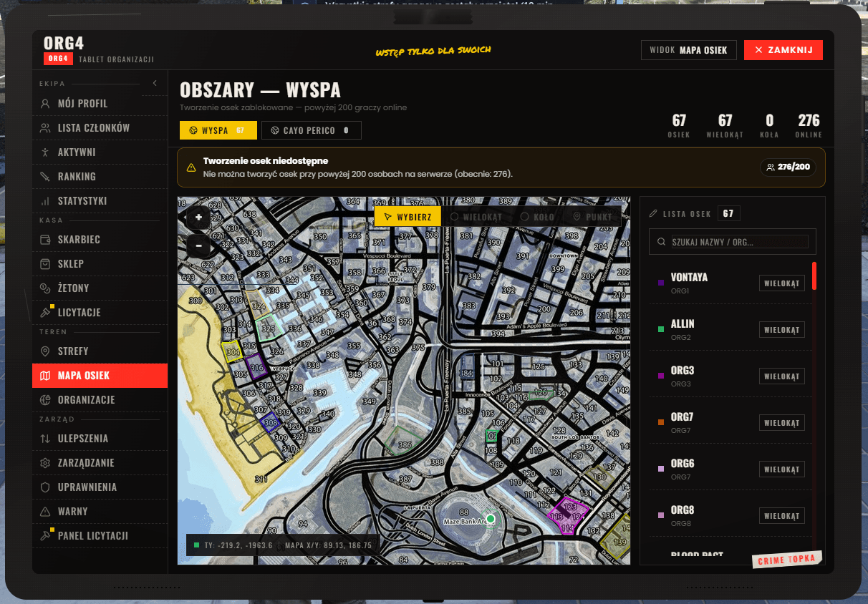The image size is (868, 604).
Task: Open the Skarbiec vault page
Action: [100, 240]
